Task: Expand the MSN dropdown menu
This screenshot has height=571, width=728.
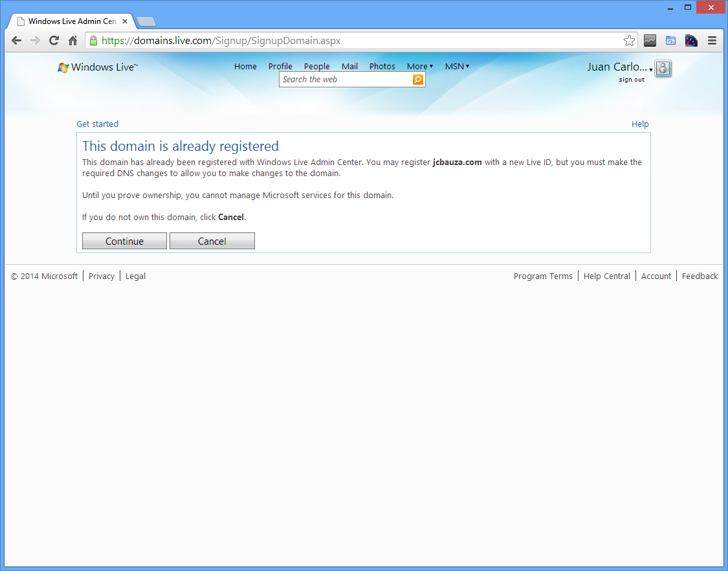Action: point(457,67)
